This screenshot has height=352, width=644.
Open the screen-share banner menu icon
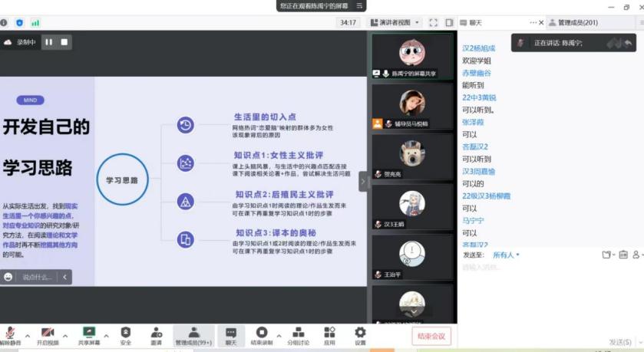coord(359,5)
